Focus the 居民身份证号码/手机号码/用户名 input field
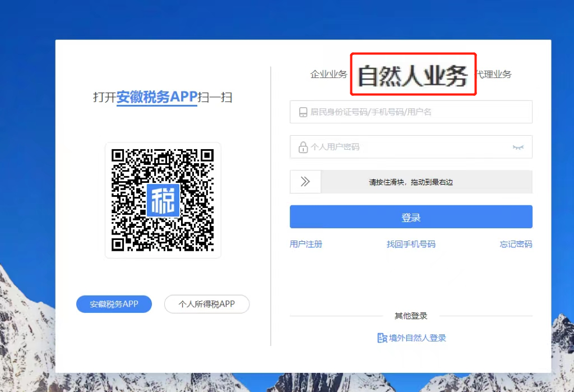The width and height of the screenshot is (574, 392). pyautogui.click(x=411, y=112)
